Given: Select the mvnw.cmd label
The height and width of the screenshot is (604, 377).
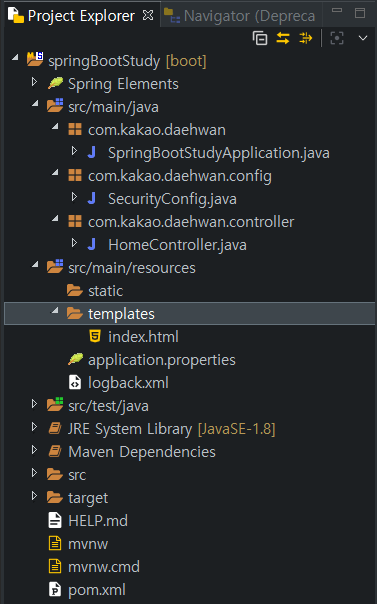Looking at the screenshot, I should (x=104, y=567).
